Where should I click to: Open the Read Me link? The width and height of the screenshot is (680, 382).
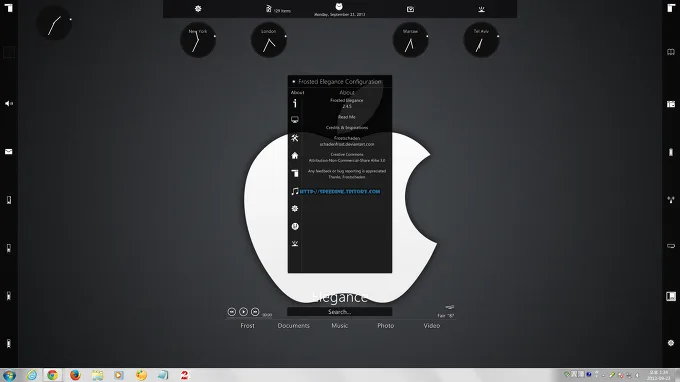pyautogui.click(x=347, y=117)
